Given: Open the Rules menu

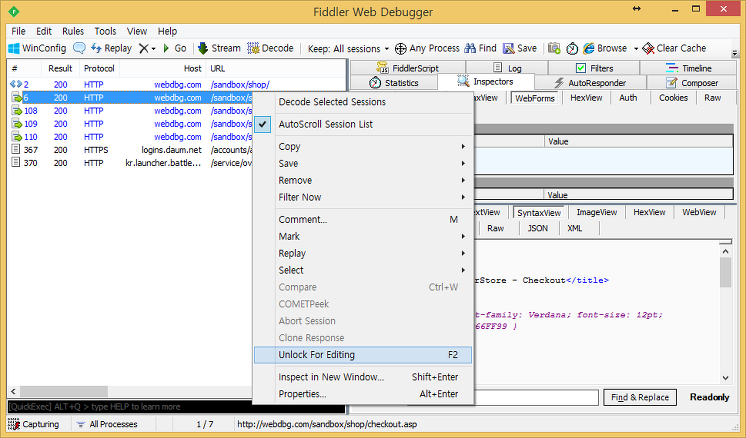Looking at the screenshot, I should 73,31.
